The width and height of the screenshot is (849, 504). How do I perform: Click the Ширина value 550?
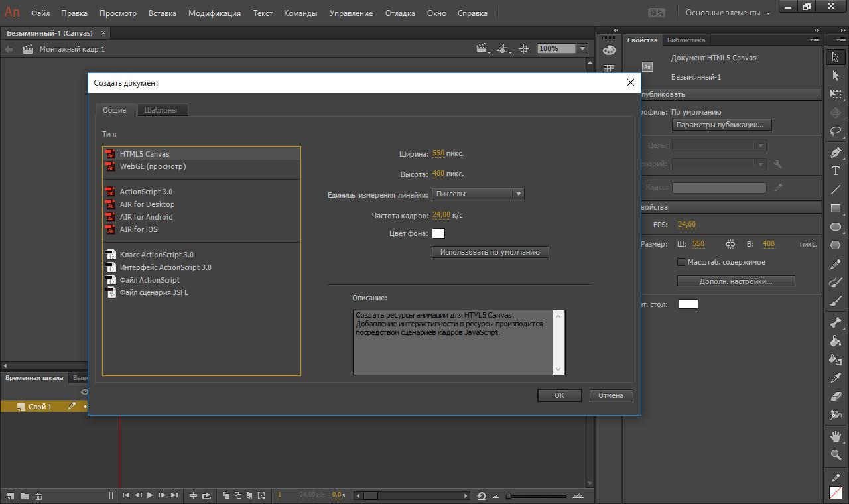(438, 153)
